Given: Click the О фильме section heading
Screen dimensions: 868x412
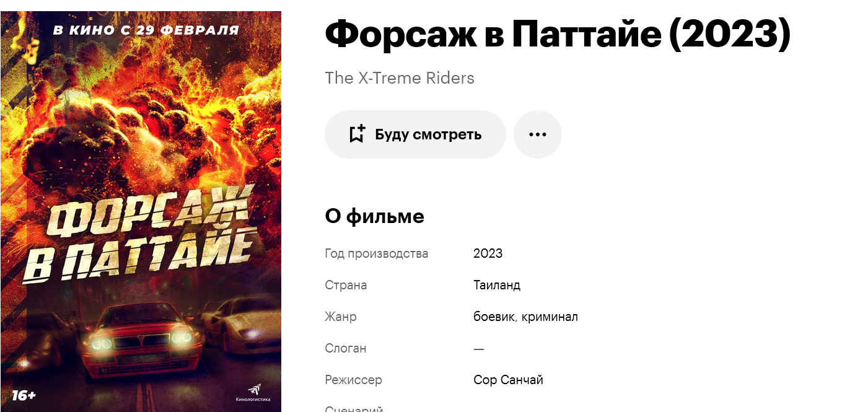Looking at the screenshot, I should click(x=374, y=216).
